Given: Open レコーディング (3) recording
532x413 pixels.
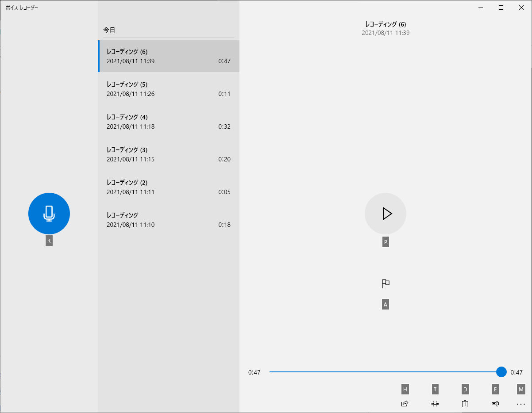Looking at the screenshot, I should (168, 154).
